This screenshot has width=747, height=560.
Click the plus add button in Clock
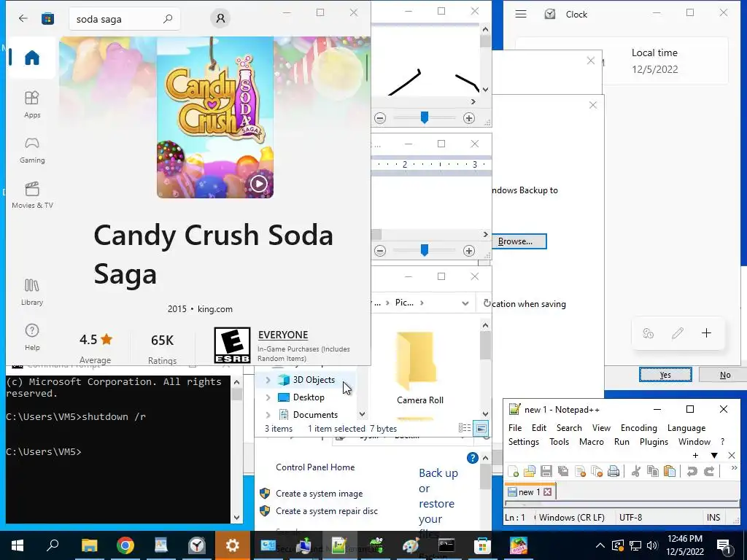click(x=706, y=332)
